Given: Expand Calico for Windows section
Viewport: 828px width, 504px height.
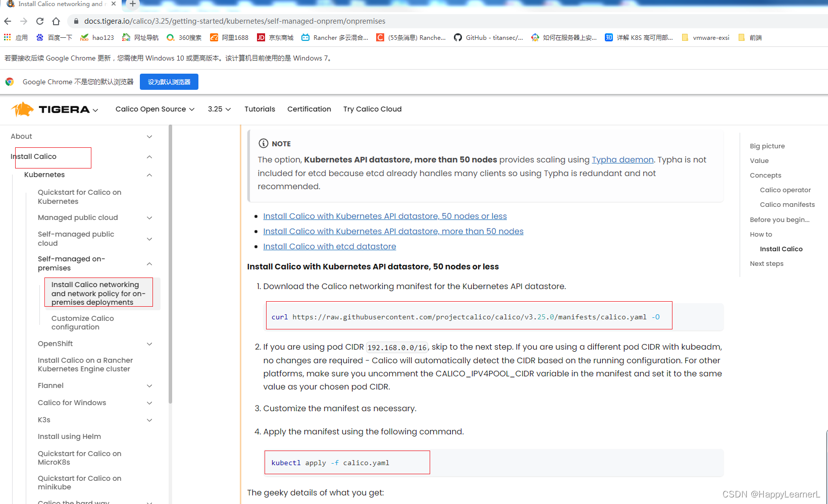Looking at the screenshot, I should pyautogui.click(x=149, y=403).
